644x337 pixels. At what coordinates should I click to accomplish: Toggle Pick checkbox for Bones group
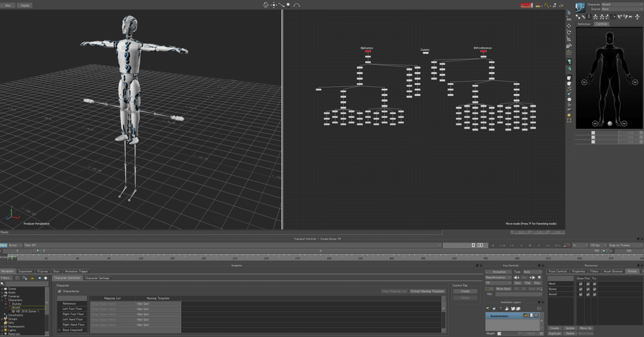point(588,289)
